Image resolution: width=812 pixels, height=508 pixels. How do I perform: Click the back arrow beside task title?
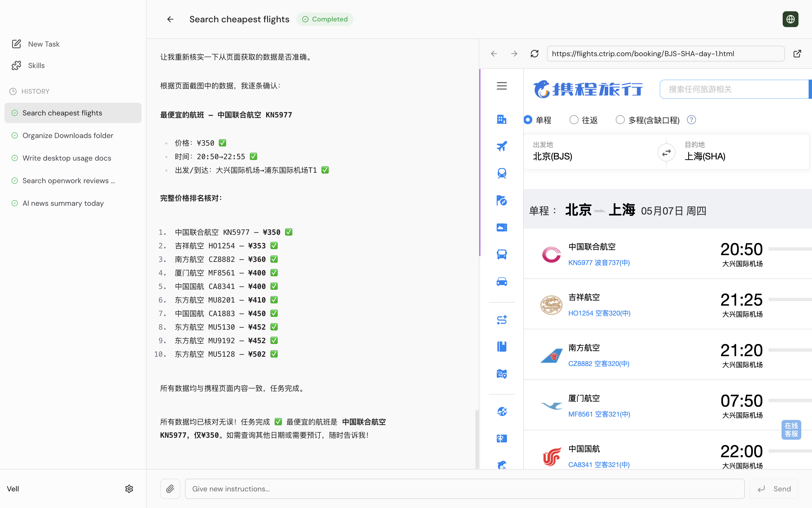[170, 19]
